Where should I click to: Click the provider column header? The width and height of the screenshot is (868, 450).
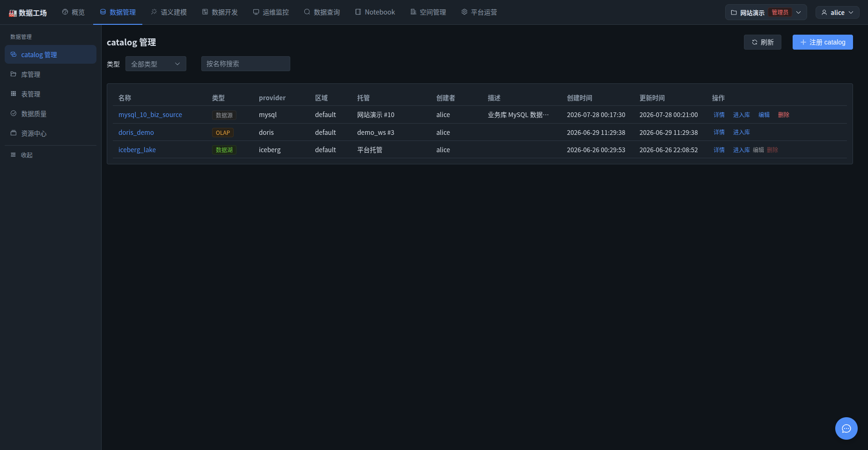pos(272,98)
